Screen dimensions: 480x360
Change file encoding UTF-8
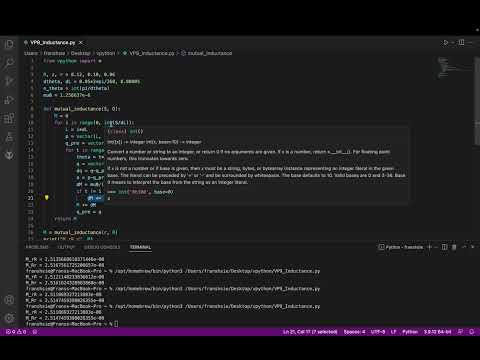click(x=378, y=332)
